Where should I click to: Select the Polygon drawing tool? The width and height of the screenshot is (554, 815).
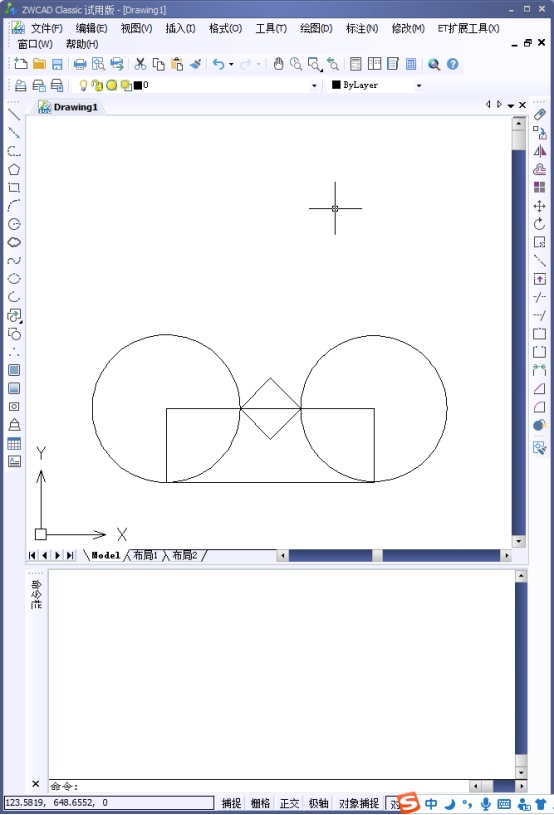(x=14, y=169)
